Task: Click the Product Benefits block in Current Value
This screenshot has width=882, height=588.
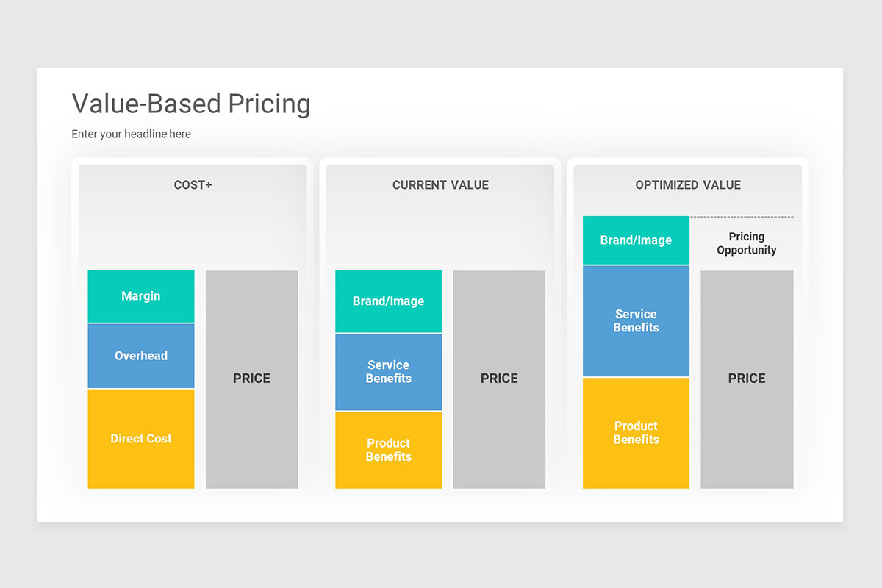Action: point(389,450)
